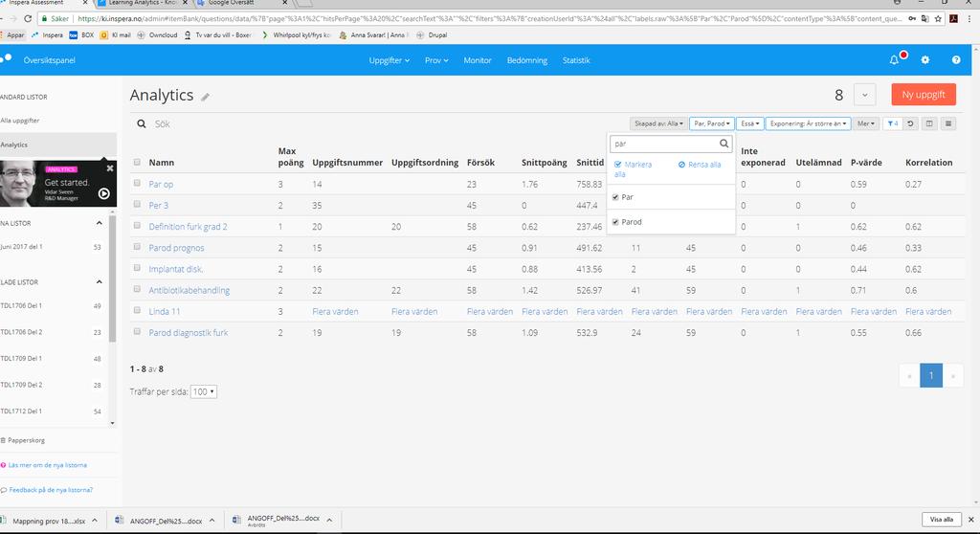The height and width of the screenshot is (534, 980).
Task: Check the box for Antibiotikabehandling row
Action: pyautogui.click(x=137, y=290)
